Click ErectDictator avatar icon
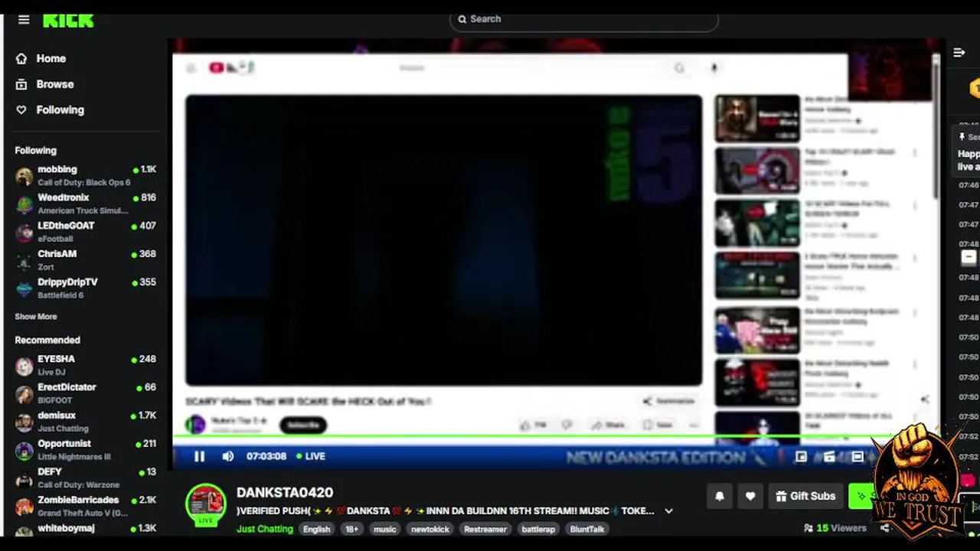The width and height of the screenshot is (980, 551). point(24,395)
